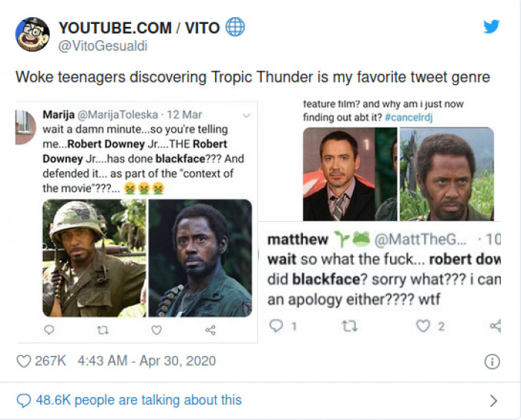Click the retweet icon under matthew's tweet
Screen dimensions: 521x420
(350, 326)
